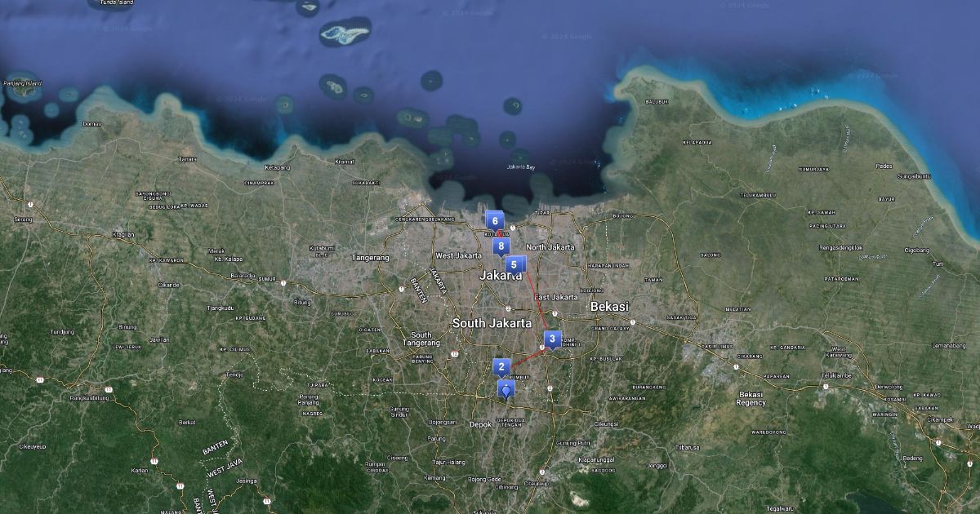The width and height of the screenshot is (980, 514).
Task: Click waypoint marker number 3
Action: click(x=552, y=339)
